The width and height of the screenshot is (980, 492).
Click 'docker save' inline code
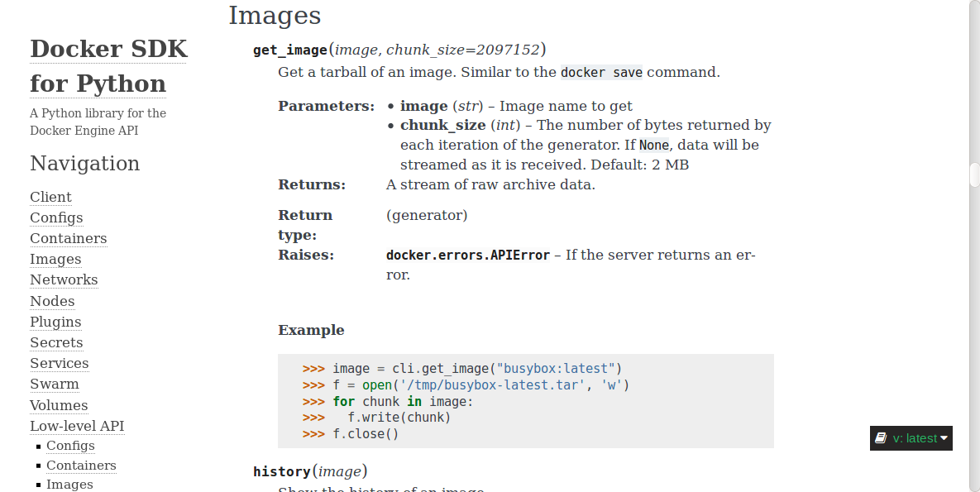click(601, 73)
